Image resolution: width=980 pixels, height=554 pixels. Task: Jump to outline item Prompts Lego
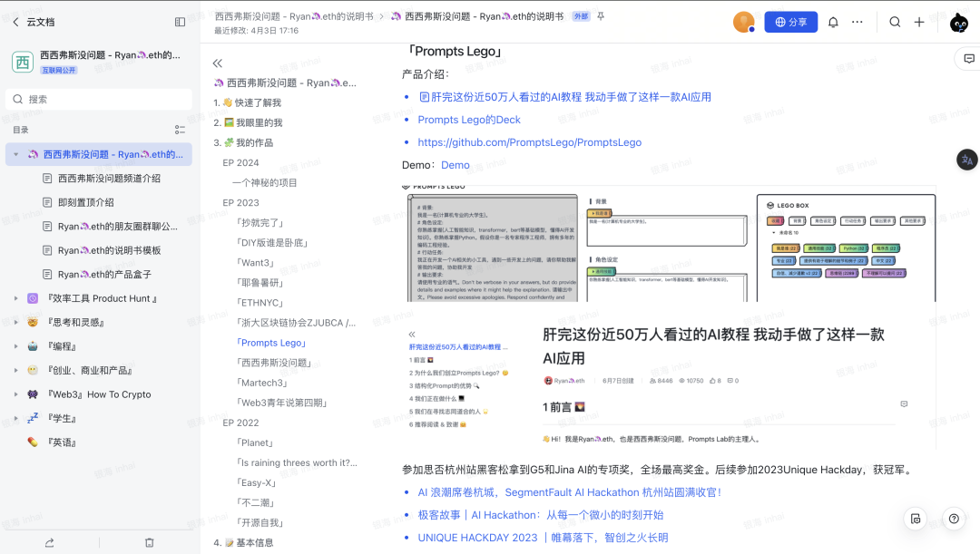pyautogui.click(x=270, y=343)
